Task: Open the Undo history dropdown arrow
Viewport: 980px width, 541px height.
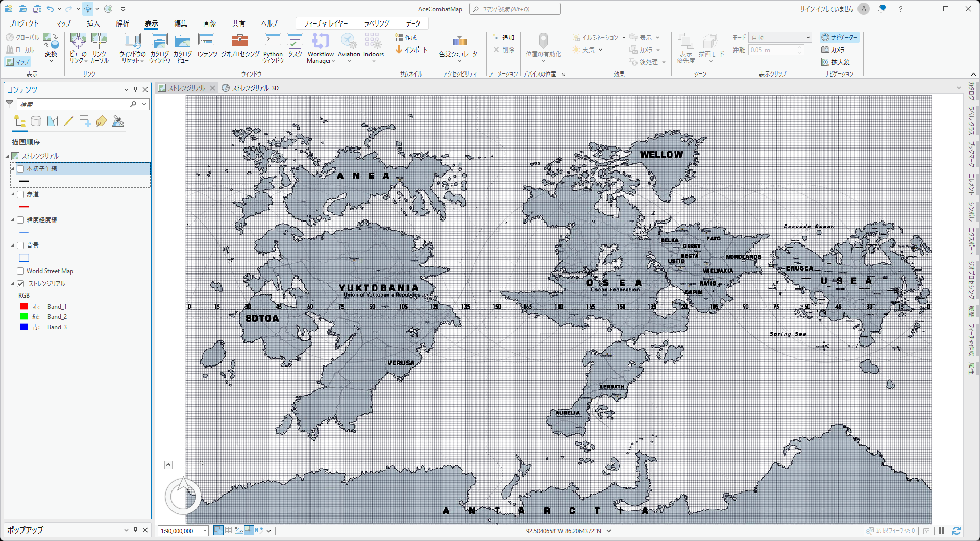Action: [x=59, y=9]
